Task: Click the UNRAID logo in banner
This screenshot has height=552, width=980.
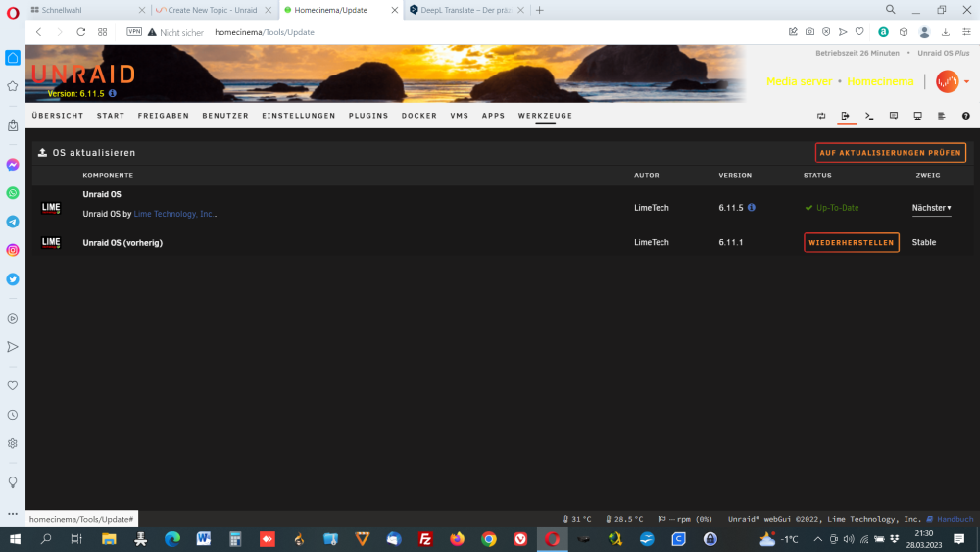Action: click(x=83, y=75)
